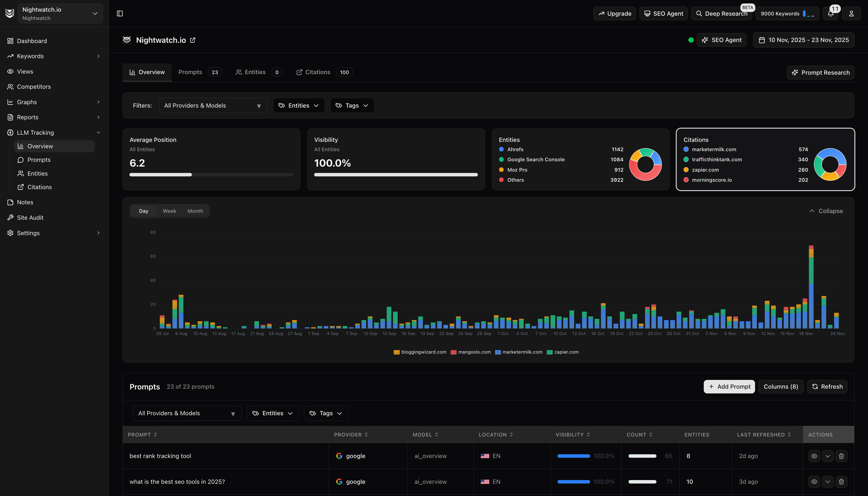Click the Citations donut chart

click(x=830, y=164)
